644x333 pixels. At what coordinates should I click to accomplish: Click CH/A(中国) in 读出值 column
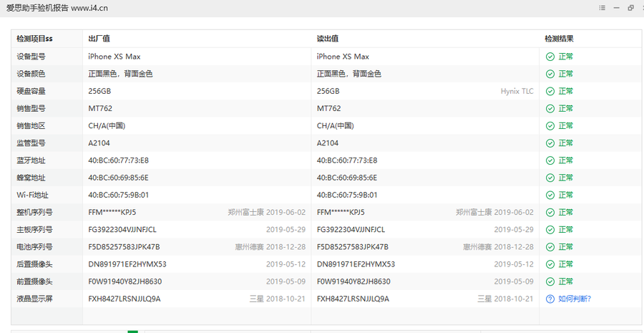[335, 126]
